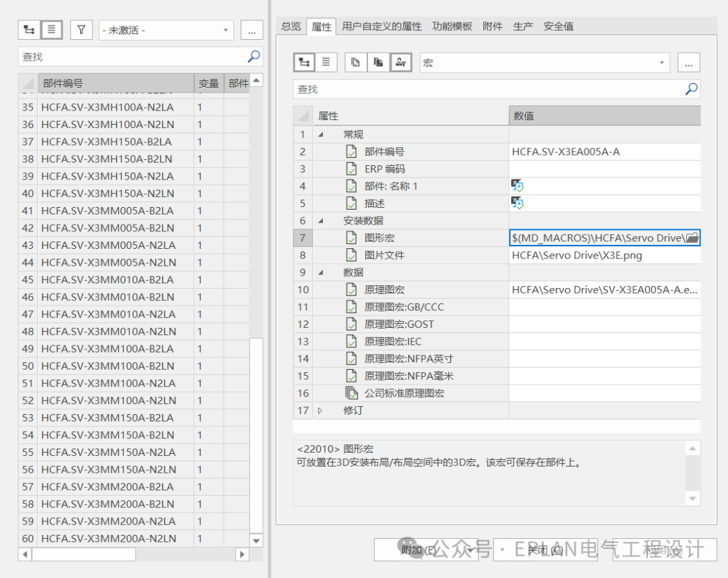Click the 关闭 button
Screen dimensions: 728x578
[x=545, y=550]
